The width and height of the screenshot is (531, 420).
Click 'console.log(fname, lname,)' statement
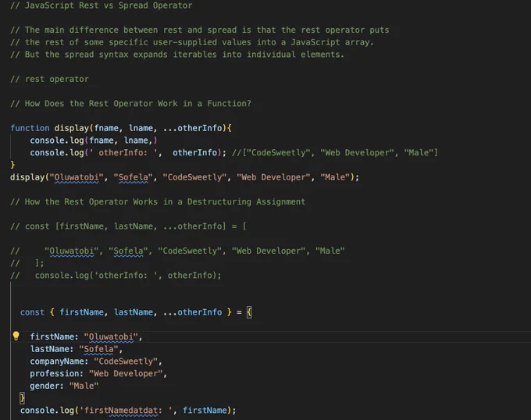94,141
